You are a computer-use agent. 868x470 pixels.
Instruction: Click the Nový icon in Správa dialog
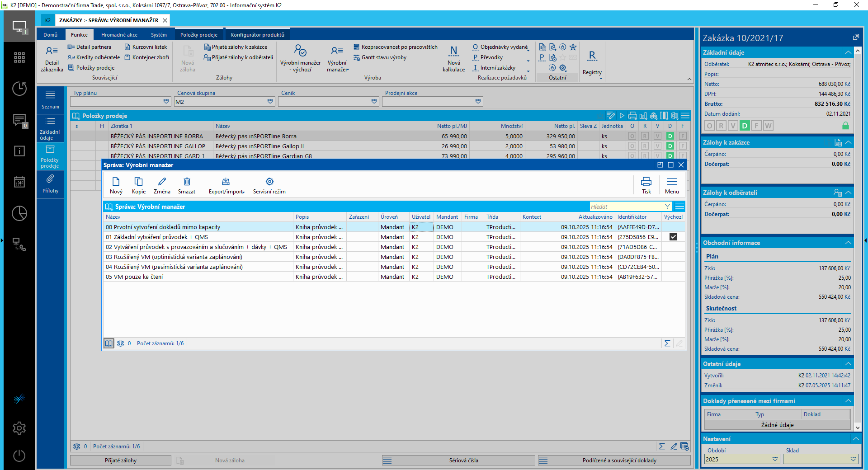click(x=116, y=182)
